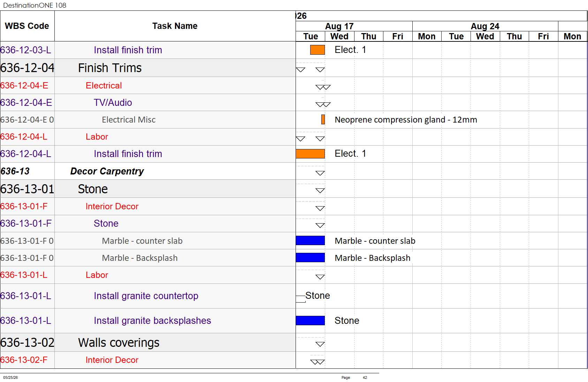Image resolution: width=588 pixels, height=382 pixels.
Task: Click the 636-13-01 Stone summary triangle marker
Action: [320, 190]
